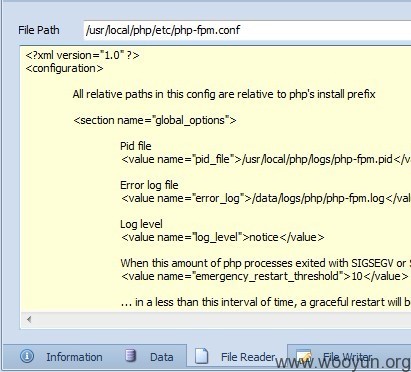Click the pid_file value line
The width and height of the screenshot is (411, 372).
pos(266,159)
